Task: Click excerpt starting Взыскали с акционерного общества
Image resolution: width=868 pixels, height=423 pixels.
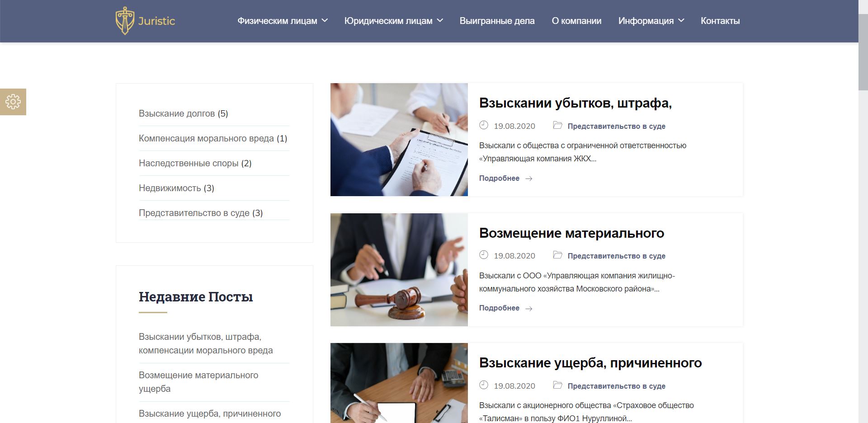Action: click(586, 412)
